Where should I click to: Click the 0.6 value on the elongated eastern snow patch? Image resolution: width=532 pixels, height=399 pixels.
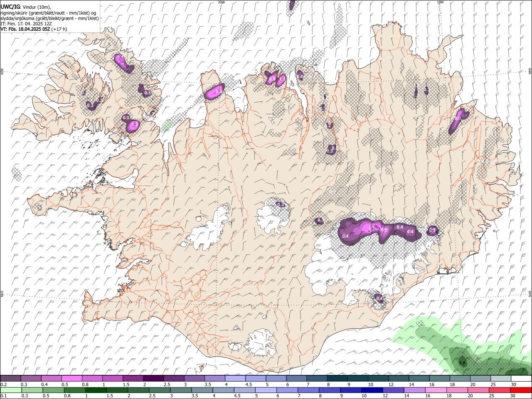[x=457, y=118]
